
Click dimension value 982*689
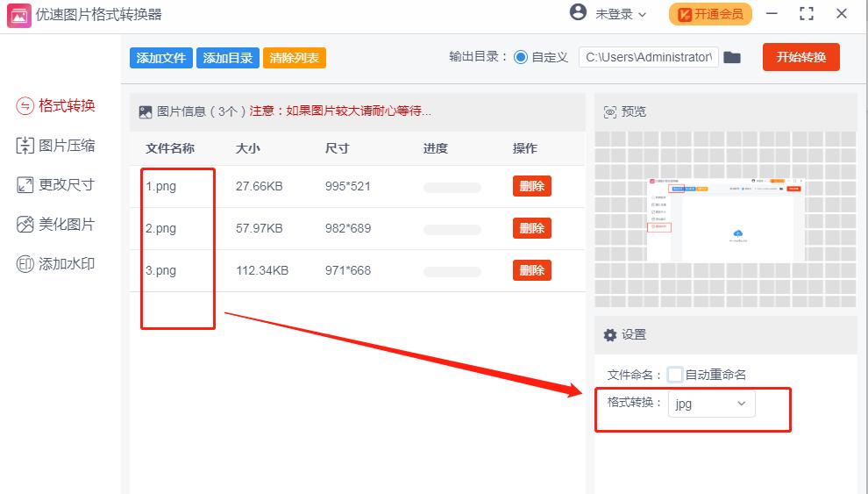(x=348, y=228)
